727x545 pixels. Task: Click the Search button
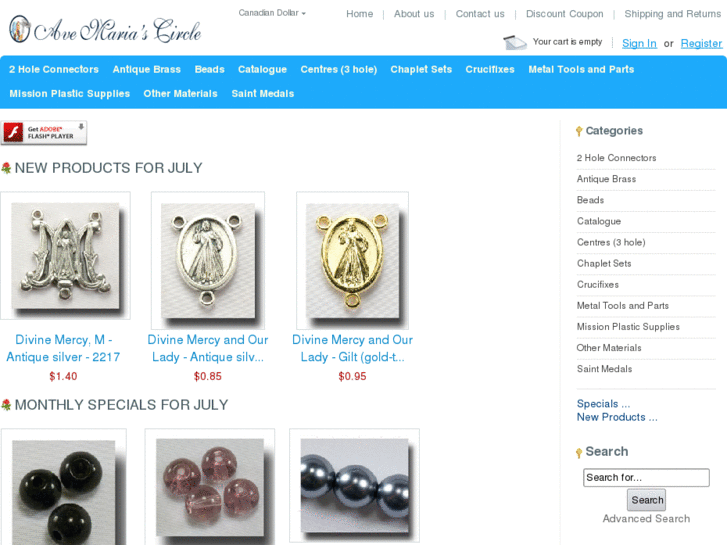click(x=646, y=500)
